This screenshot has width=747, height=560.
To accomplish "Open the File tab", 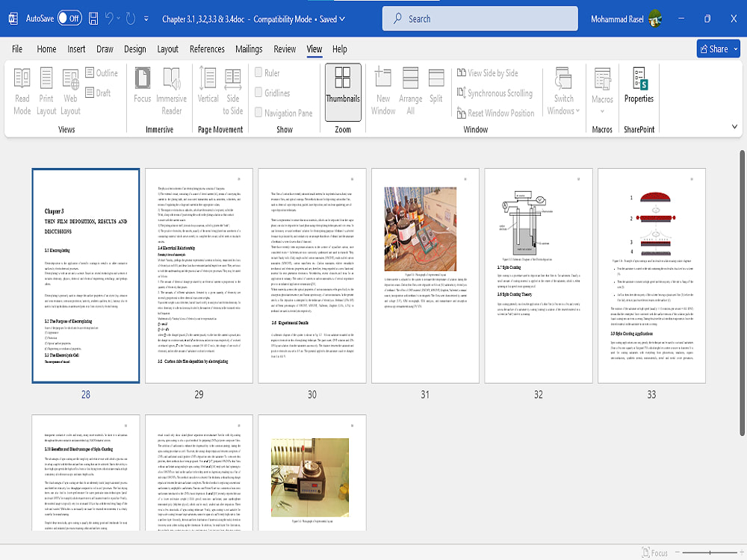I will click(17, 49).
